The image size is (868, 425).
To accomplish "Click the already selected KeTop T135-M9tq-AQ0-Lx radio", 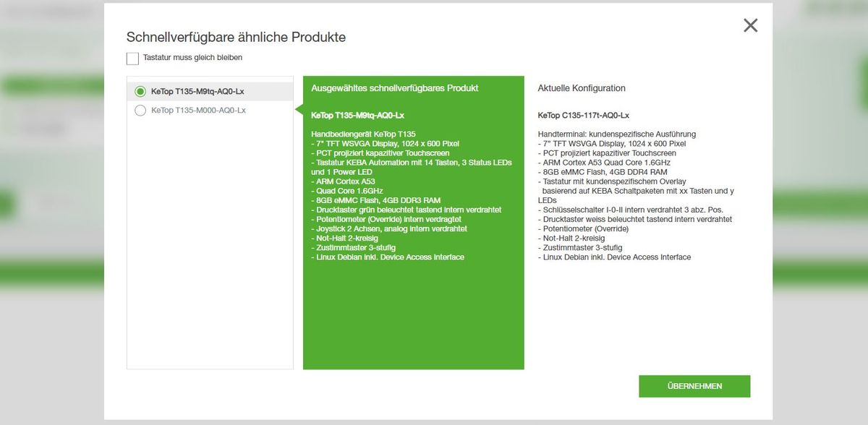I will click(140, 93).
